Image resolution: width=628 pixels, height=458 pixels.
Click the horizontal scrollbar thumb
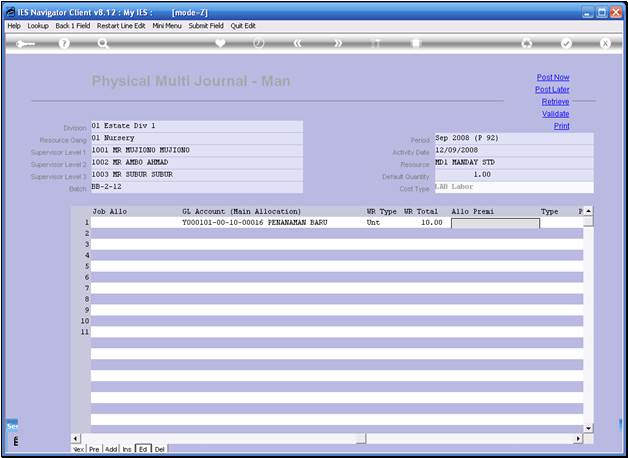coord(360,439)
